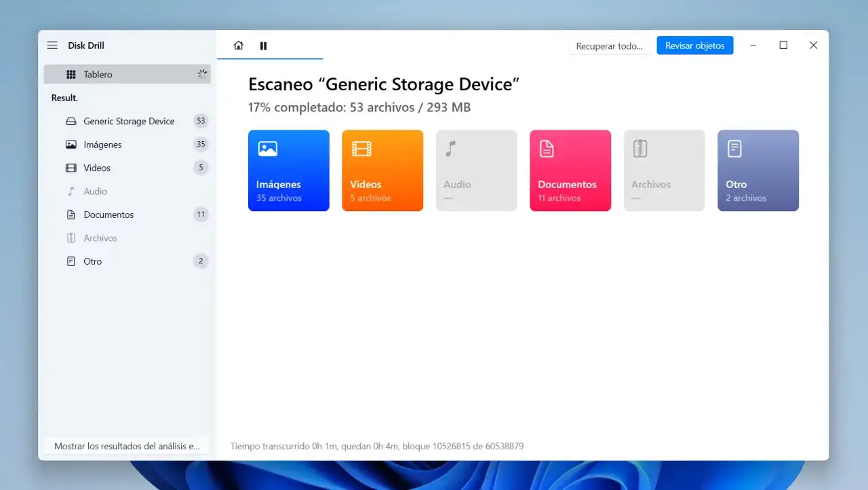This screenshot has width=868, height=490.
Task: Click the Tablero grid icon
Action: 71,74
